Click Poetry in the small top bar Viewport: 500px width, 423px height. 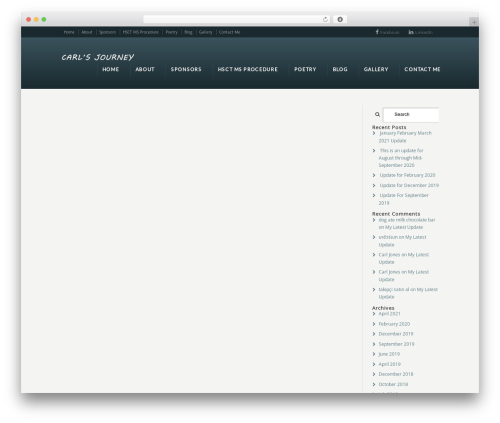click(172, 32)
